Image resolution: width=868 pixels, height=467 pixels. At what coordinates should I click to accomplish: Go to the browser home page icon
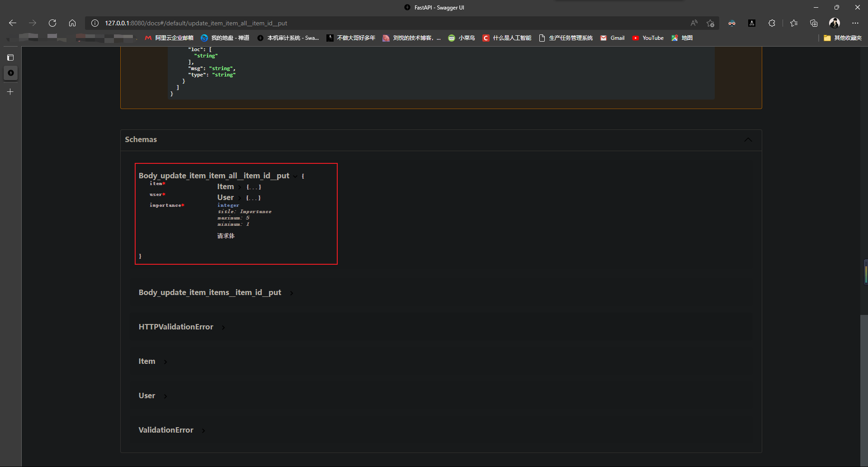pos(72,23)
